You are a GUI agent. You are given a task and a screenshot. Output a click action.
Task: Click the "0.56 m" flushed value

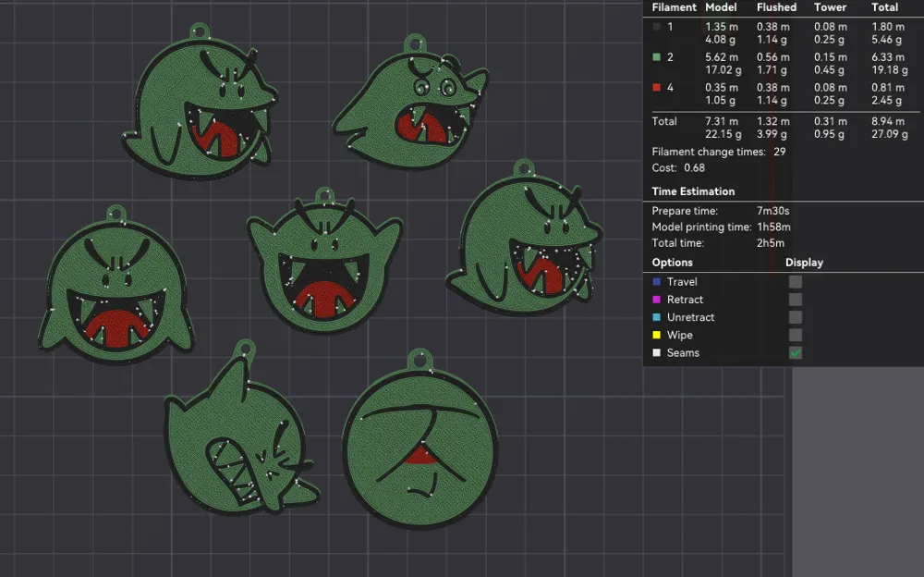pos(773,57)
